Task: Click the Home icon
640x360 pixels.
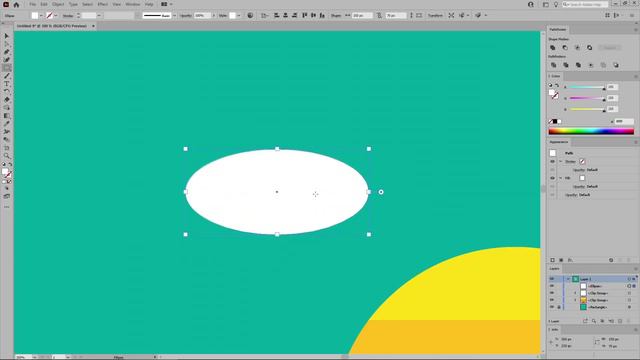Action: tap(16, 4)
